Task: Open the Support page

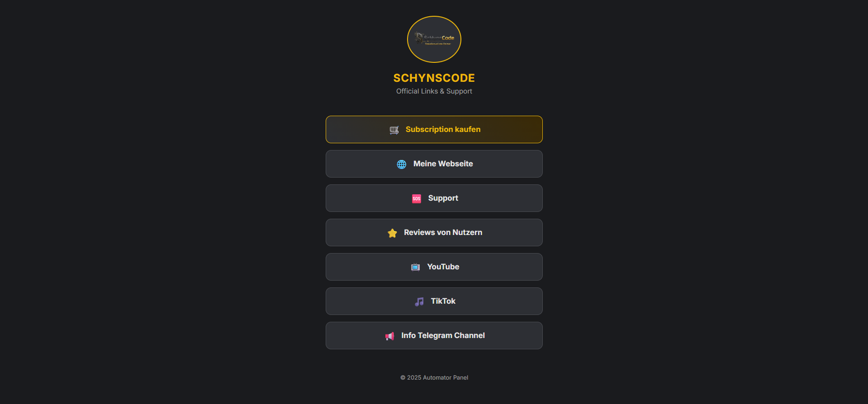Action: pyautogui.click(x=434, y=198)
